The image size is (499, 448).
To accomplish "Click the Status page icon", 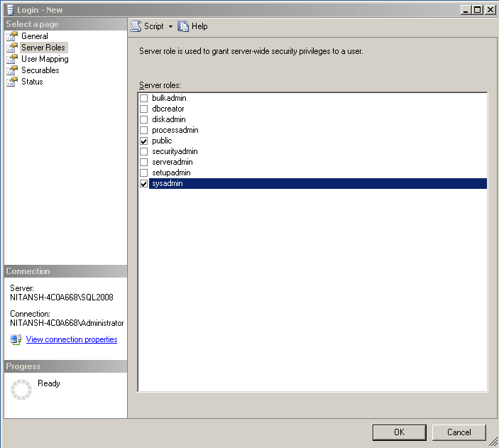I will coord(12,82).
